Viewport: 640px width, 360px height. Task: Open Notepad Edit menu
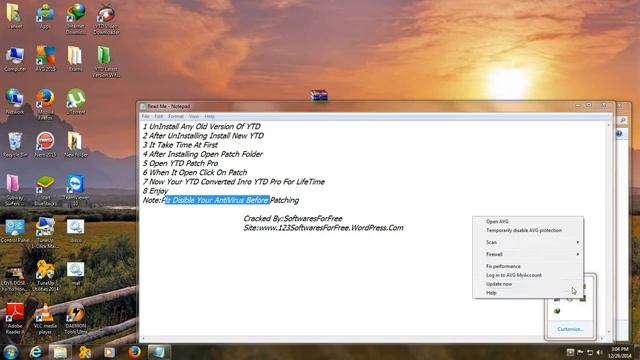coord(158,116)
